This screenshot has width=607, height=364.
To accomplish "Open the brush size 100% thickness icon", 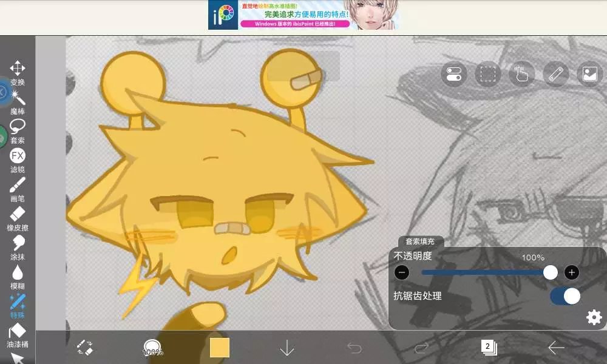I will (152, 348).
